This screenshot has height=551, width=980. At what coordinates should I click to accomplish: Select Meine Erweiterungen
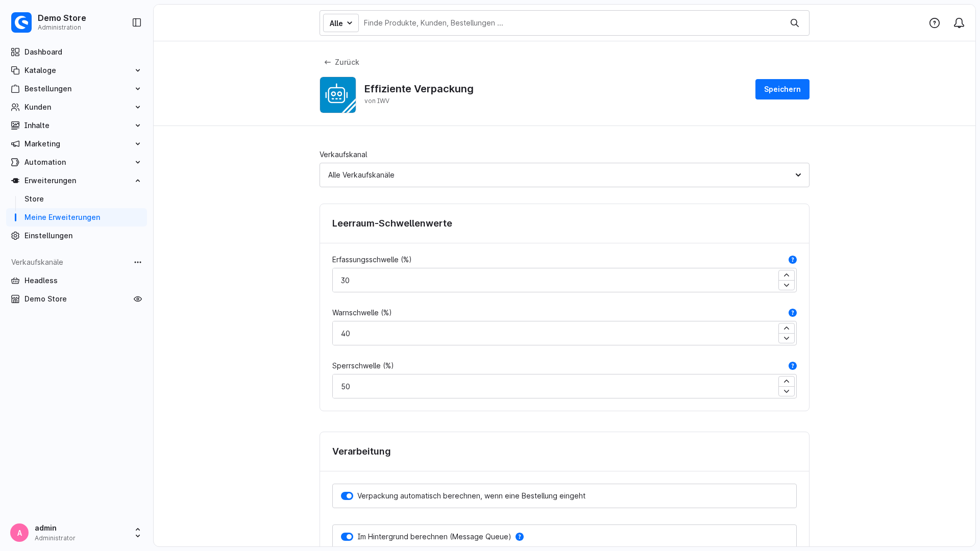tap(77, 217)
